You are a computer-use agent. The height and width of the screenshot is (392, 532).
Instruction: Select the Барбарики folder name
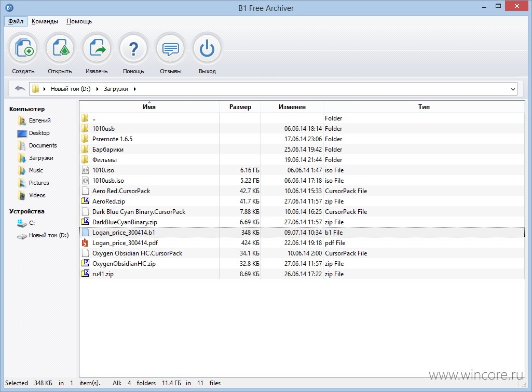pos(108,150)
